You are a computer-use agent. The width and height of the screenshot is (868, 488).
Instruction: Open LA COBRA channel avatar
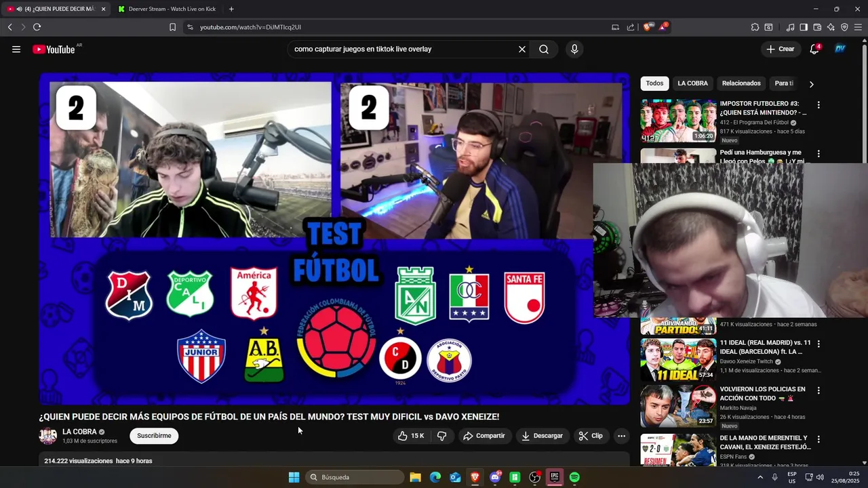click(x=48, y=436)
